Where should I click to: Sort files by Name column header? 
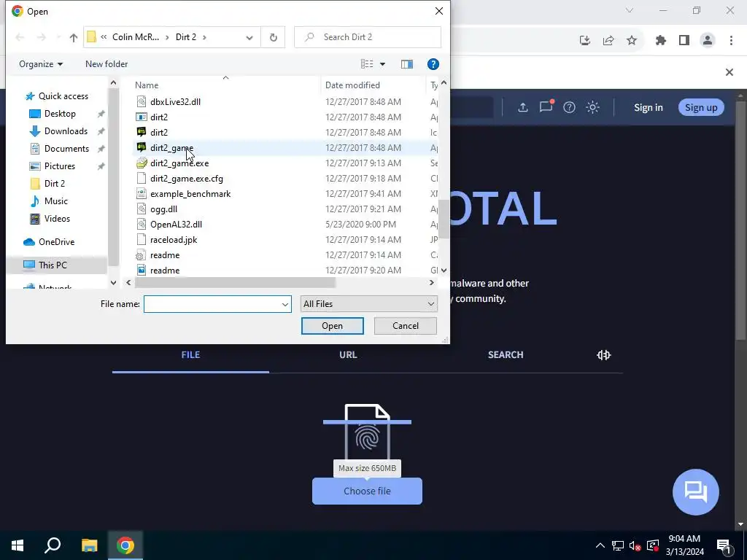tap(146, 85)
